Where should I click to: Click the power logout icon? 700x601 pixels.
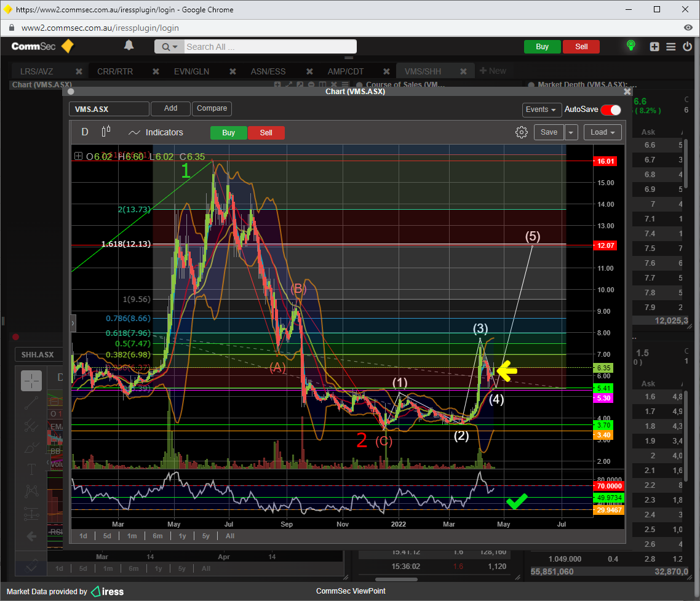[x=687, y=47]
